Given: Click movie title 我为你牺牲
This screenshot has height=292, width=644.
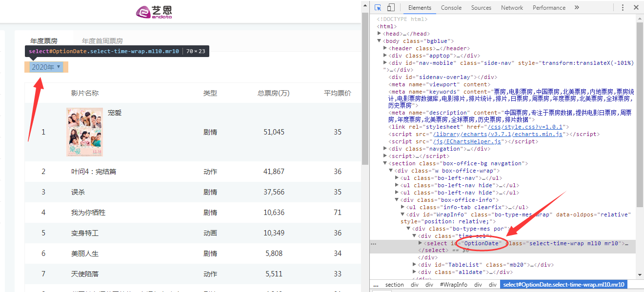Looking at the screenshot, I should (x=88, y=213).
